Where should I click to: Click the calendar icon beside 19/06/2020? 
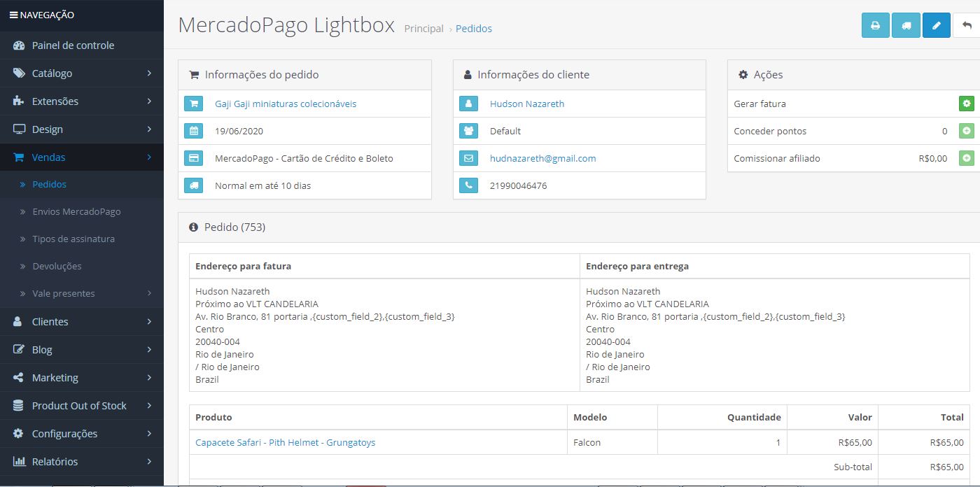pyautogui.click(x=193, y=131)
